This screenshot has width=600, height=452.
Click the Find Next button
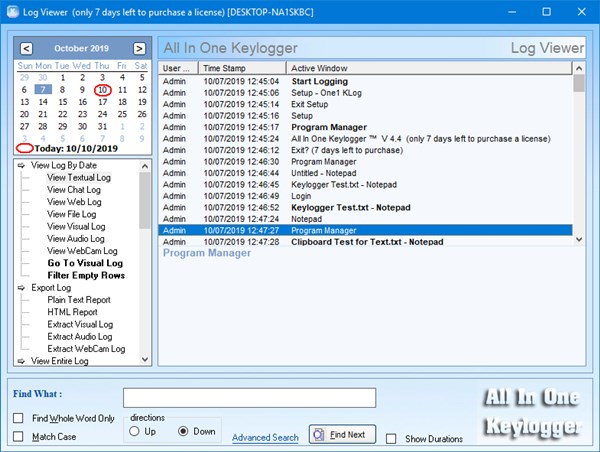(x=342, y=434)
